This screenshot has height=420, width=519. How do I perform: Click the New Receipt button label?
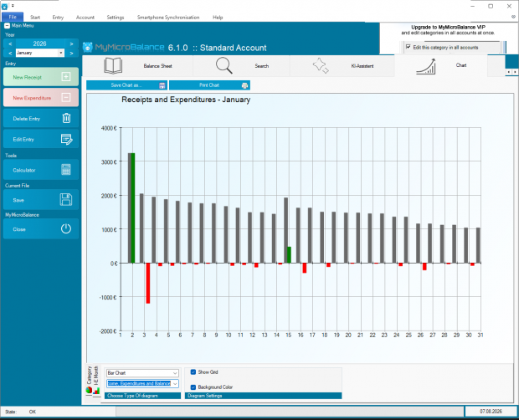coord(27,77)
